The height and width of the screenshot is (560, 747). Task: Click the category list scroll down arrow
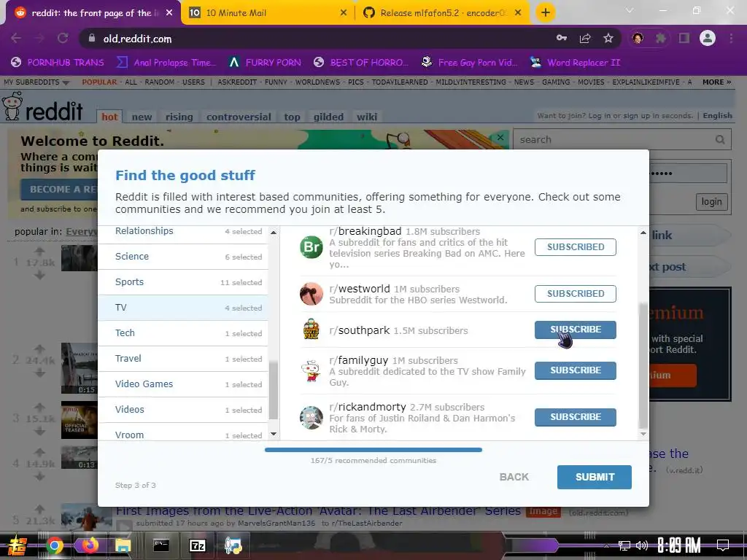click(274, 434)
